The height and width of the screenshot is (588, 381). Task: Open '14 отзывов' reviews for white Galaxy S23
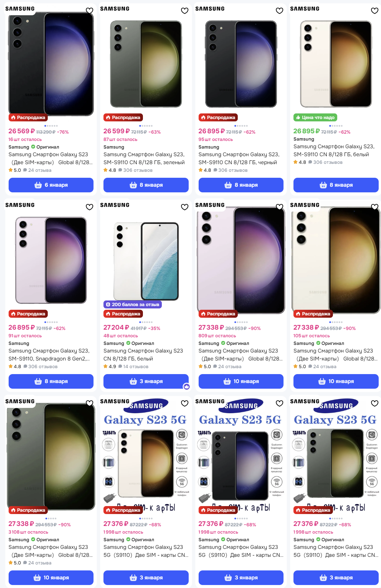(x=136, y=366)
